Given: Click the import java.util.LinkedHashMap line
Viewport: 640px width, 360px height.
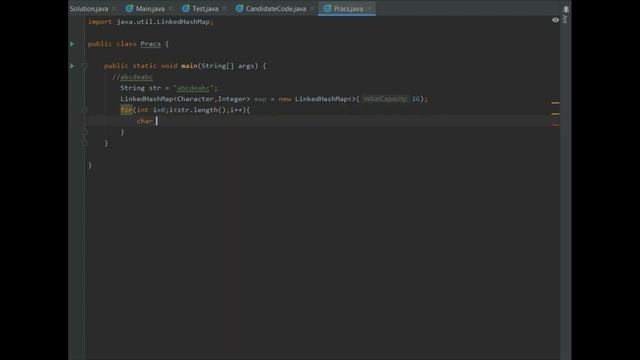Looking at the screenshot, I should 151,22.
